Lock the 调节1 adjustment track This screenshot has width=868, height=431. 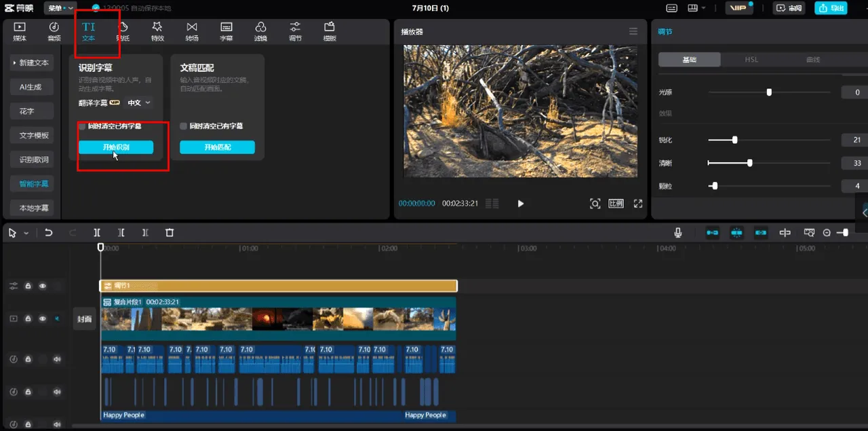(28, 286)
